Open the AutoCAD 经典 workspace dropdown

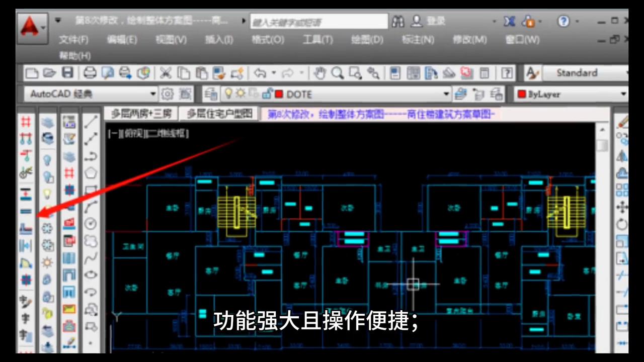pos(152,94)
